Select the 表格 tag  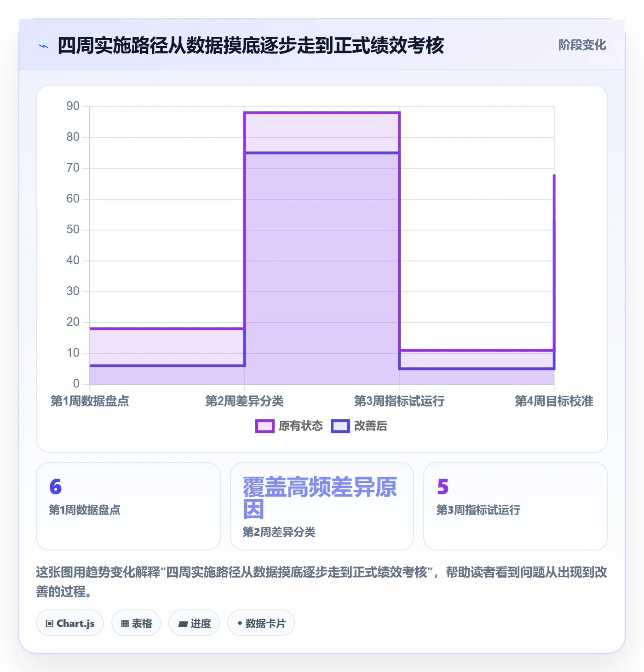point(136,623)
